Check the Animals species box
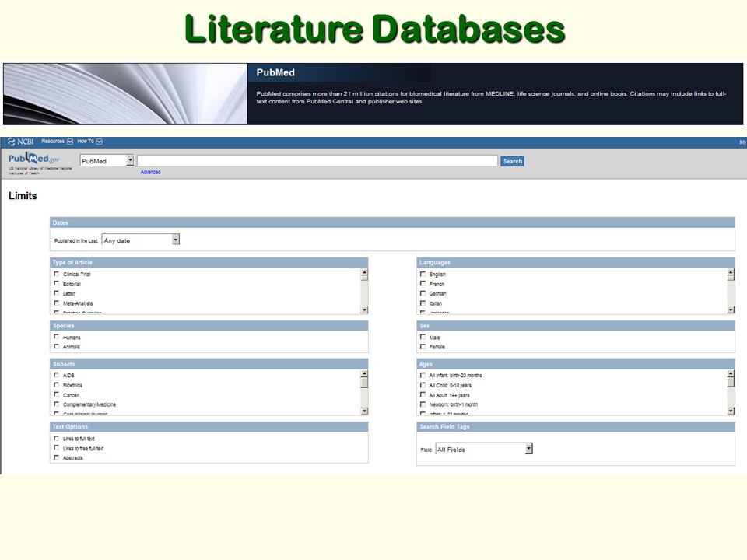 [57, 346]
